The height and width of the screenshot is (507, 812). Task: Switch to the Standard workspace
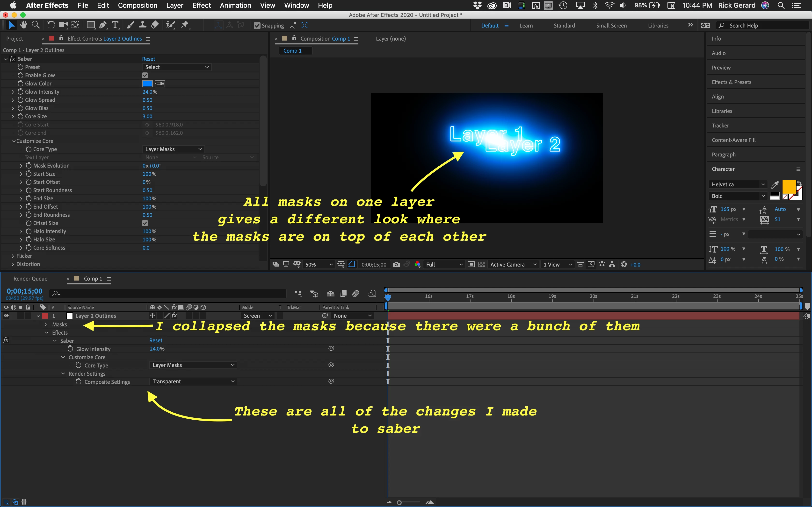[564, 26]
